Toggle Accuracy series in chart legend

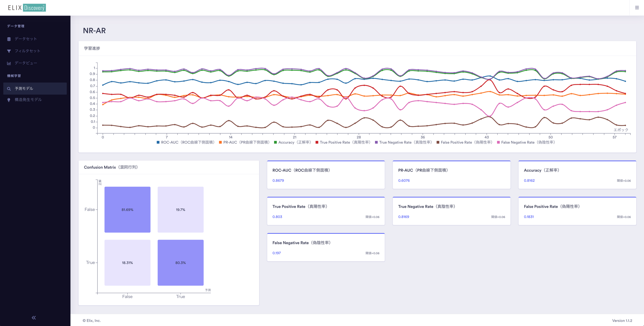click(292, 142)
